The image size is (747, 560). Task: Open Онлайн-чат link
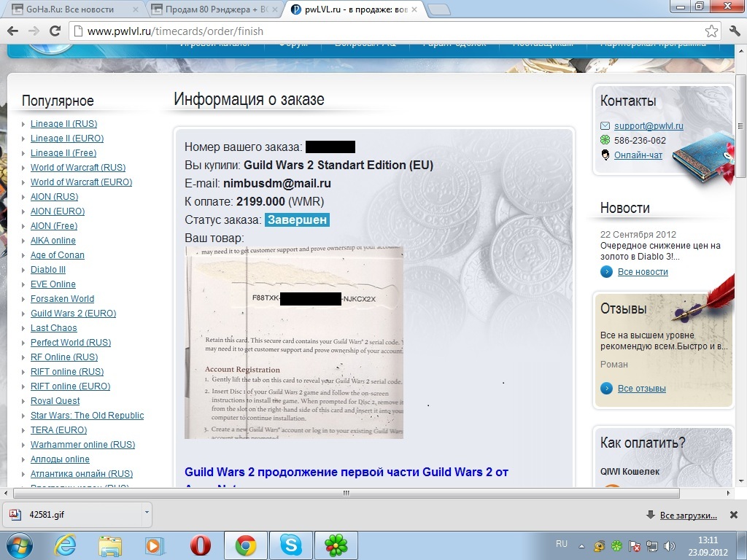(638, 155)
